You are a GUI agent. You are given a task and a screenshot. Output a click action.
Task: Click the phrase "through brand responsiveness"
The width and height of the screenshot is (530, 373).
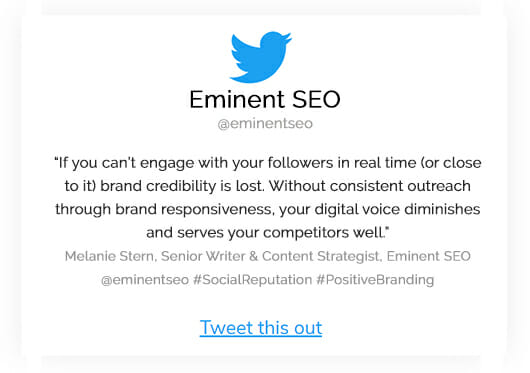tap(164, 209)
